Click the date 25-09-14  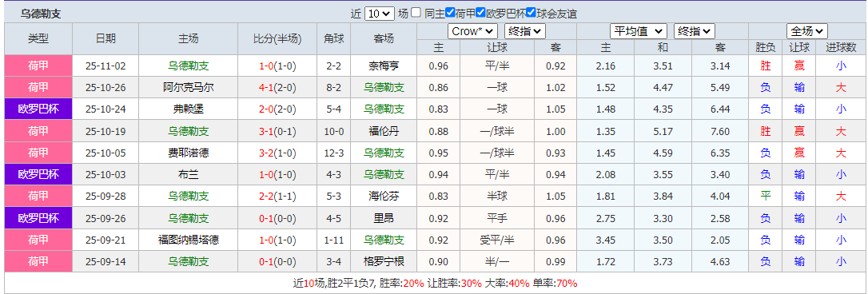coord(106,261)
